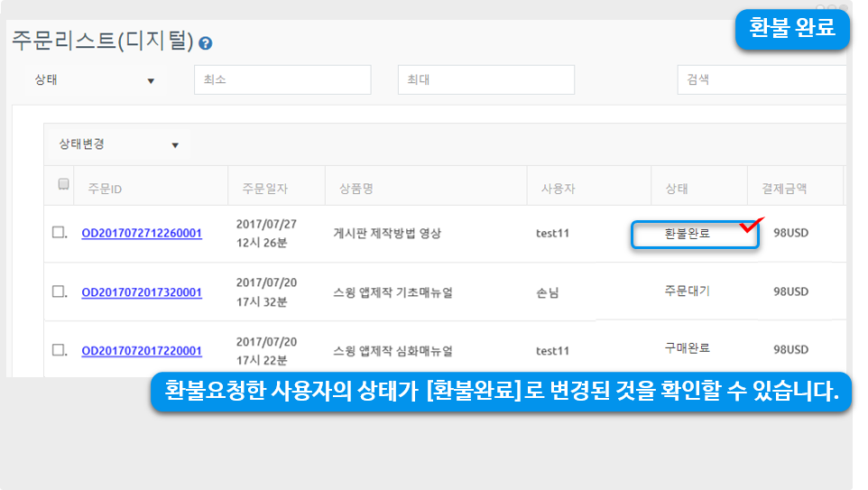Open the 상태 filter dropdown
This screenshot has width=868, height=490.
coord(95,80)
